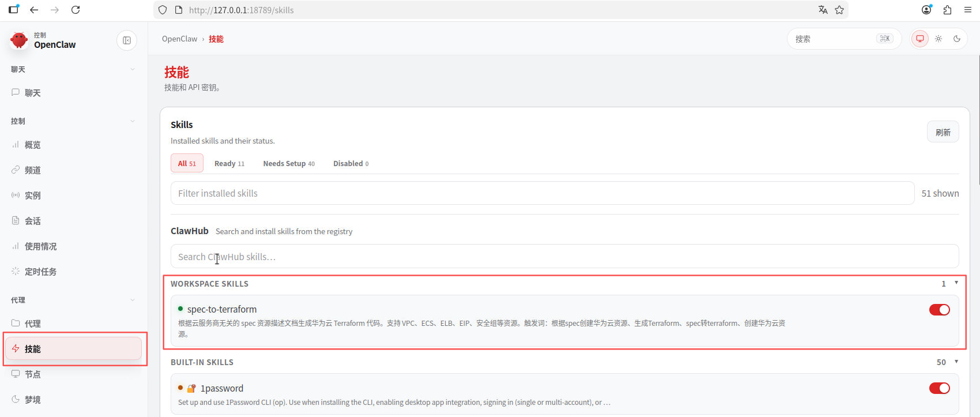This screenshot has height=417, width=980.
Task: Open 定时任务 scheduled tasks in sidebar
Action: click(73, 272)
